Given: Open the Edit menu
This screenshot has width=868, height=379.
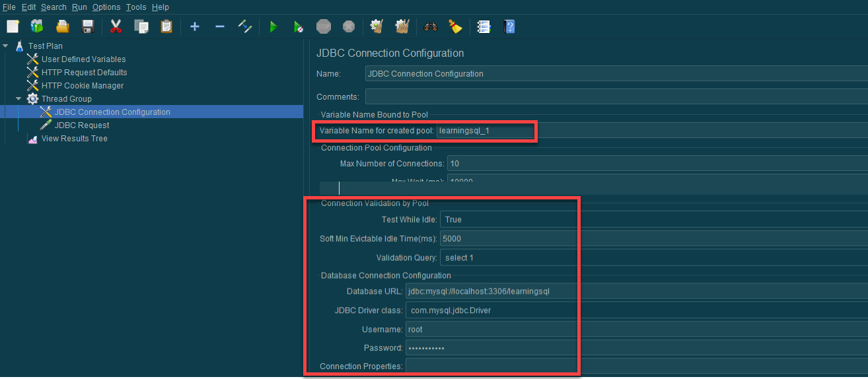Looking at the screenshot, I should pos(29,7).
